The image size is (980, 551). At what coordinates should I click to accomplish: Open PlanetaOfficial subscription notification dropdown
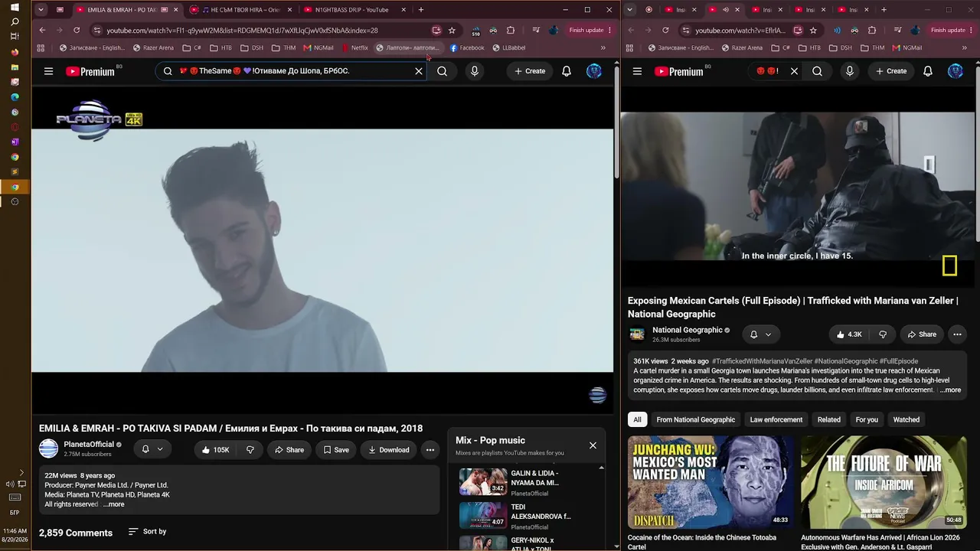(152, 449)
